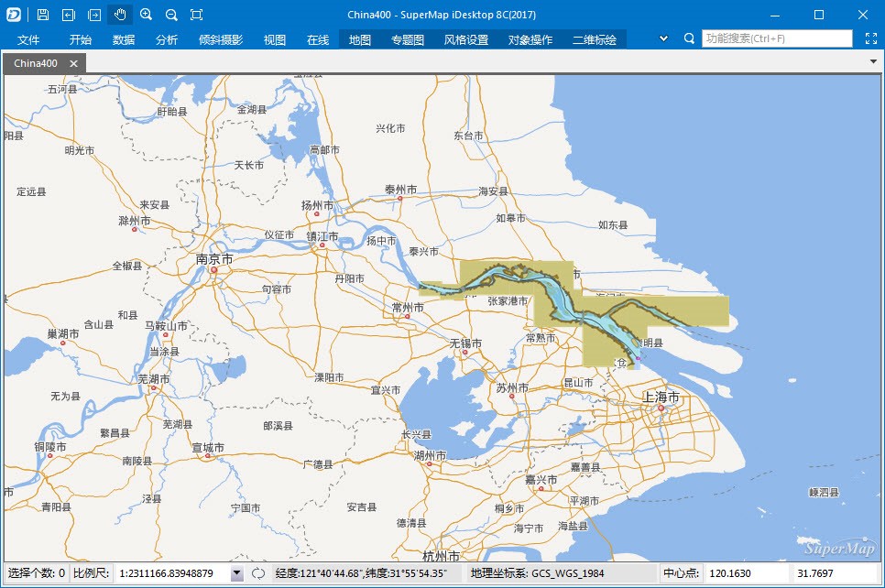Minimize the SuperMap iDesktop window
Image resolution: width=885 pixels, height=588 pixels.
pos(775,16)
